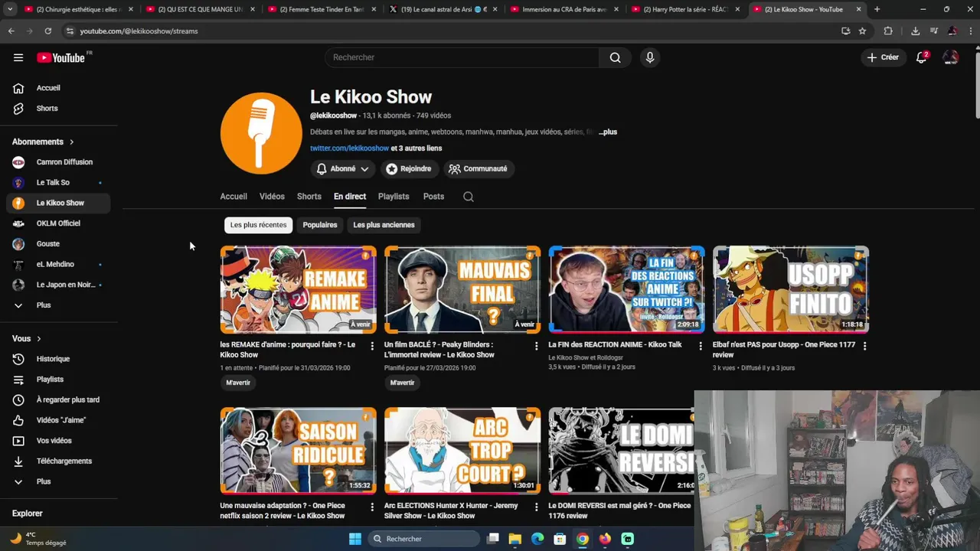
Task: Launch Microsoft Edge from taskbar
Action: pos(537,539)
